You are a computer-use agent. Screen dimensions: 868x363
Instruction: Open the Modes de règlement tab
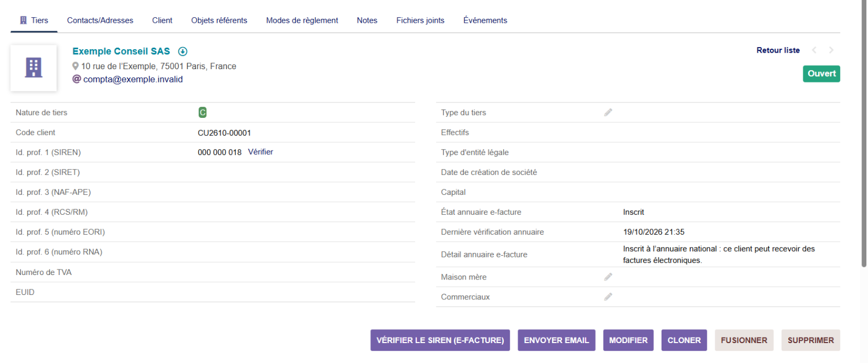tap(302, 20)
